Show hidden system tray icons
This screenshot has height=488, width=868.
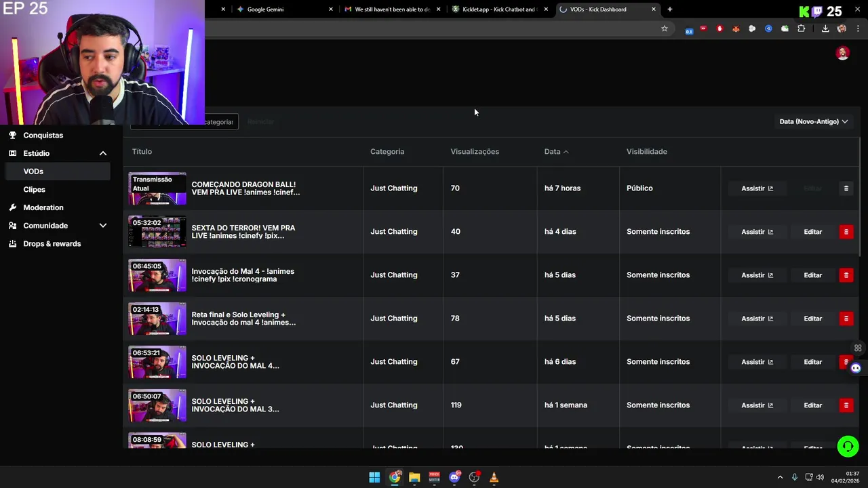point(780,477)
